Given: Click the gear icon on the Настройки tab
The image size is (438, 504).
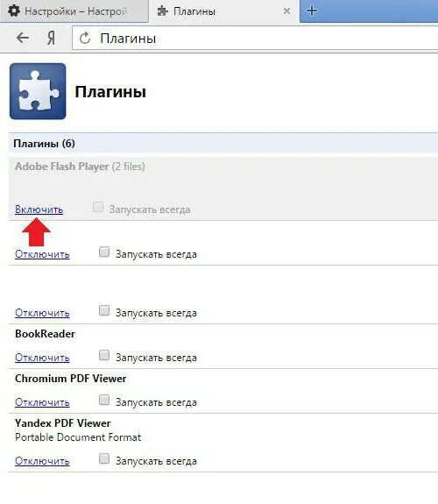Looking at the screenshot, I should (13, 11).
